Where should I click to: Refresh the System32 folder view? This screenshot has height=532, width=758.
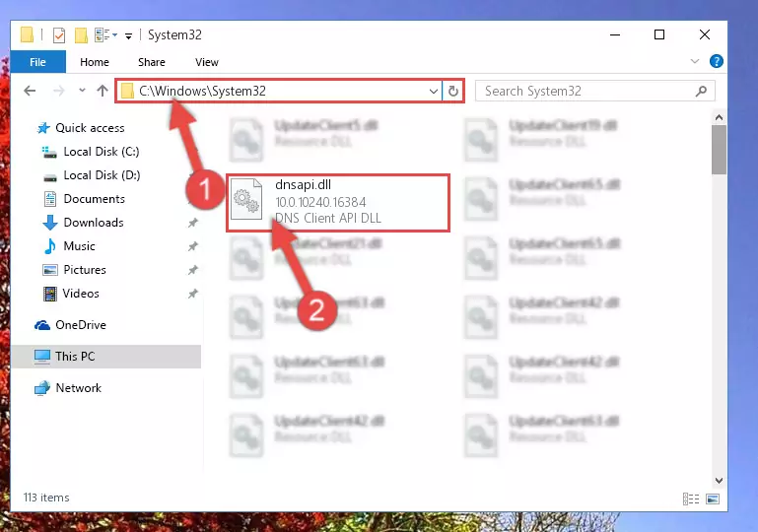(453, 91)
